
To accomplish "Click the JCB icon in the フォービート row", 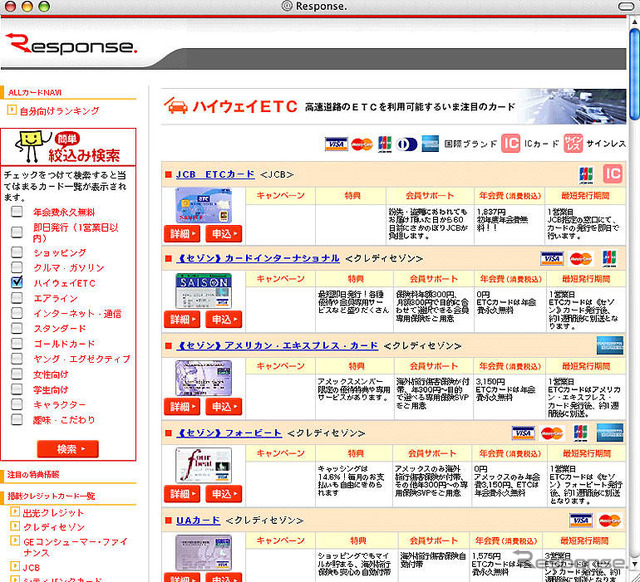I will pos(581,433).
